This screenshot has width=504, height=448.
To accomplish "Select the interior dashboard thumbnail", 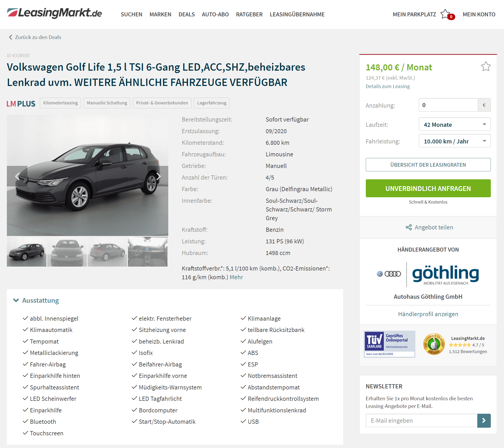I will (148, 252).
